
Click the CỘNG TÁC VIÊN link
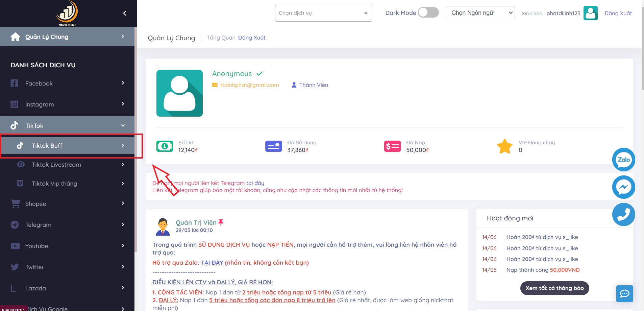(181, 292)
